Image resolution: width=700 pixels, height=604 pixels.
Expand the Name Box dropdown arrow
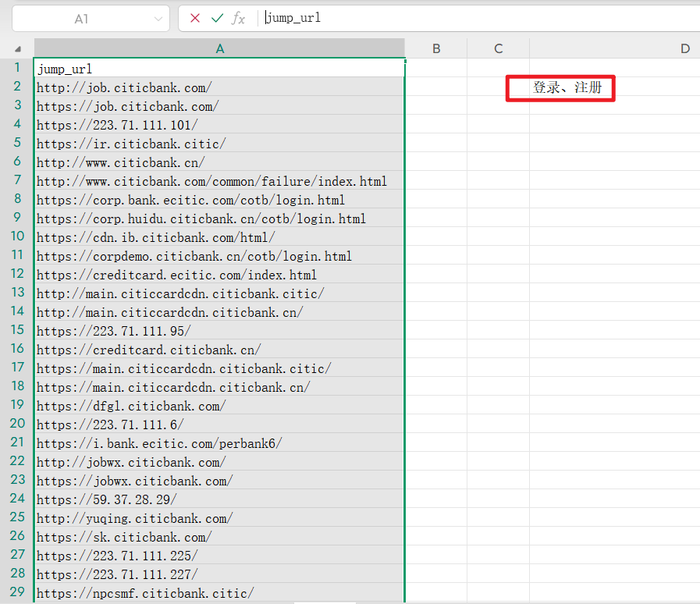tap(158, 19)
